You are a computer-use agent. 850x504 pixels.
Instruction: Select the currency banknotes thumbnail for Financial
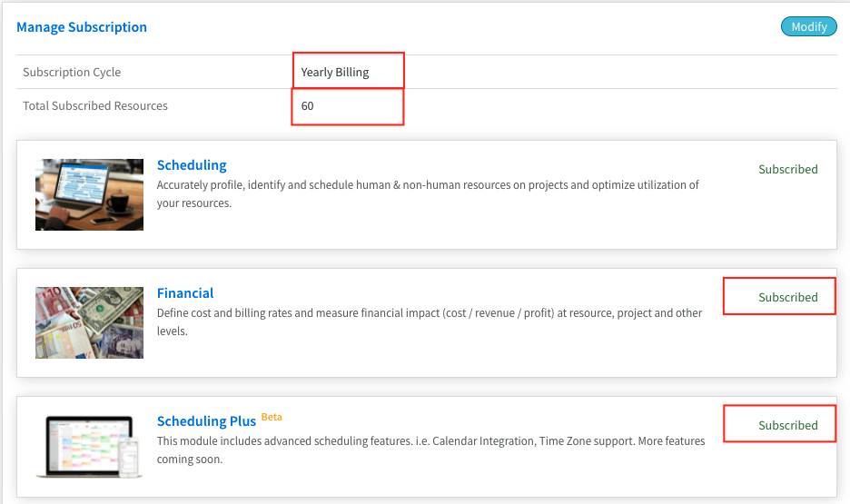point(89,322)
